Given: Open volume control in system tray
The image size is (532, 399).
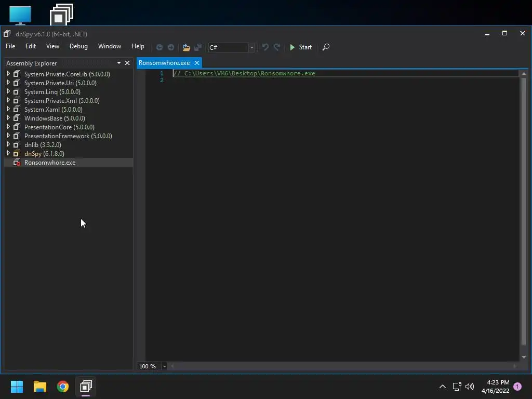Looking at the screenshot, I should 470,387.
